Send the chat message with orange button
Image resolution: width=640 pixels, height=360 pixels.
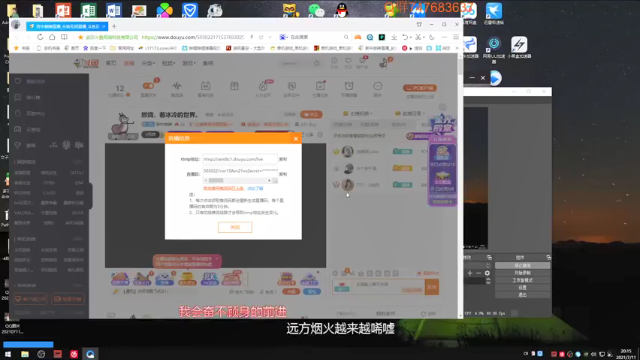pyautogui.click(x=431, y=287)
